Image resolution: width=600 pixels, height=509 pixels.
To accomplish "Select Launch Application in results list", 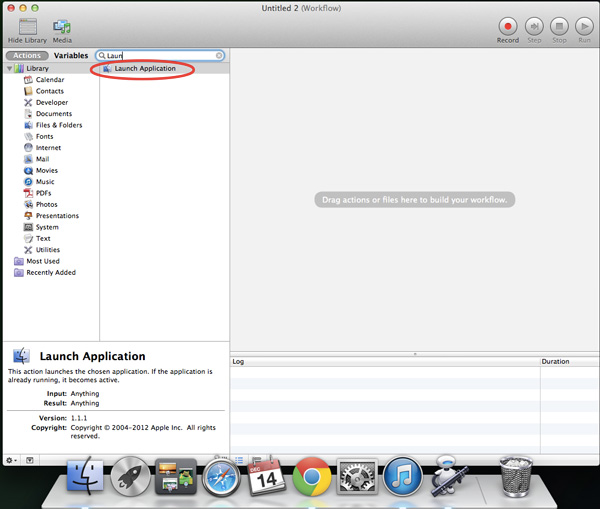I will pyautogui.click(x=165, y=69).
